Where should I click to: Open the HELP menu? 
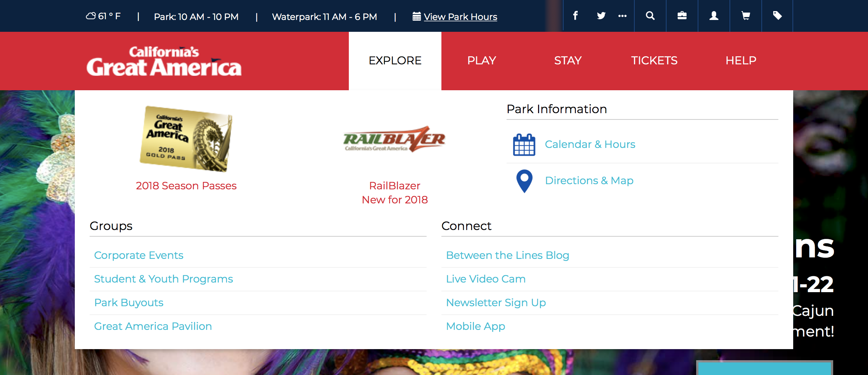coord(741,61)
